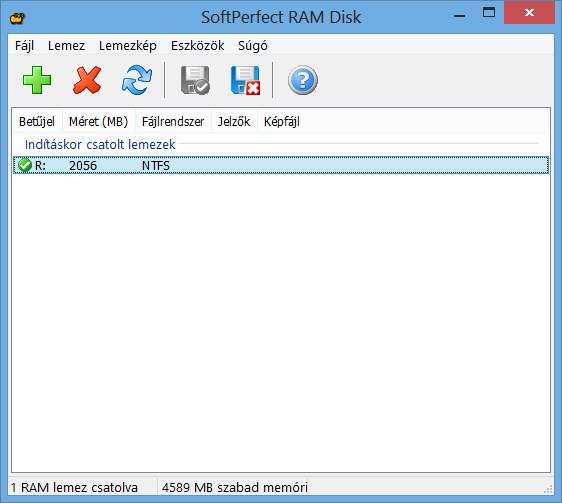Sort by the Fájlrendszer column header

[x=173, y=122]
